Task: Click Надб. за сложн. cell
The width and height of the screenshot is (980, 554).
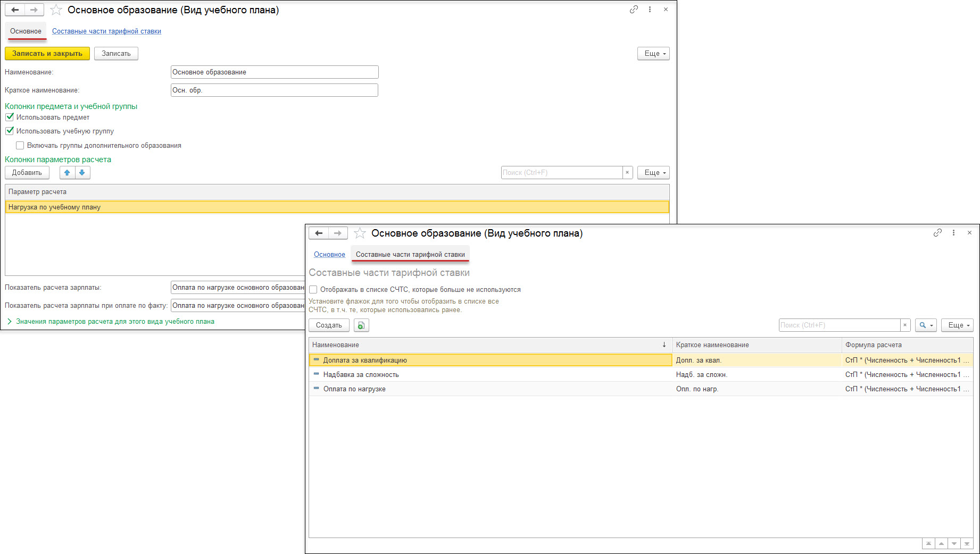Action: (757, 374)
